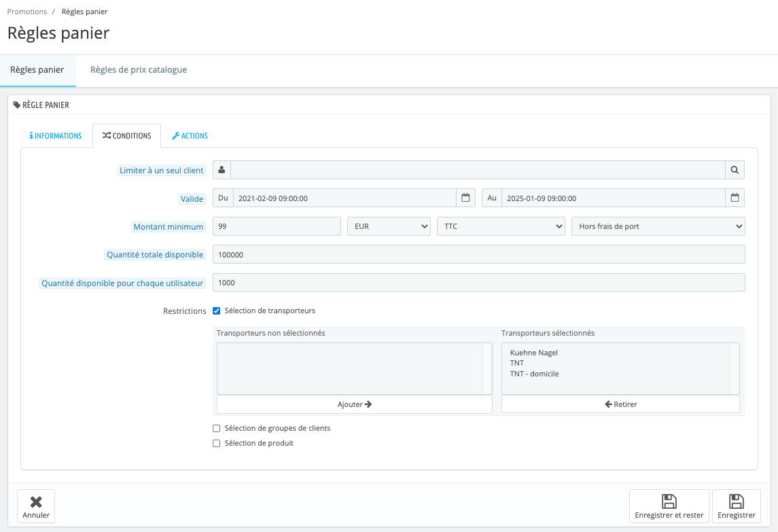This screenshot has height=532, width=778.
Task: Click the Montant minimum input field
Action: click(x=277, y=226)
